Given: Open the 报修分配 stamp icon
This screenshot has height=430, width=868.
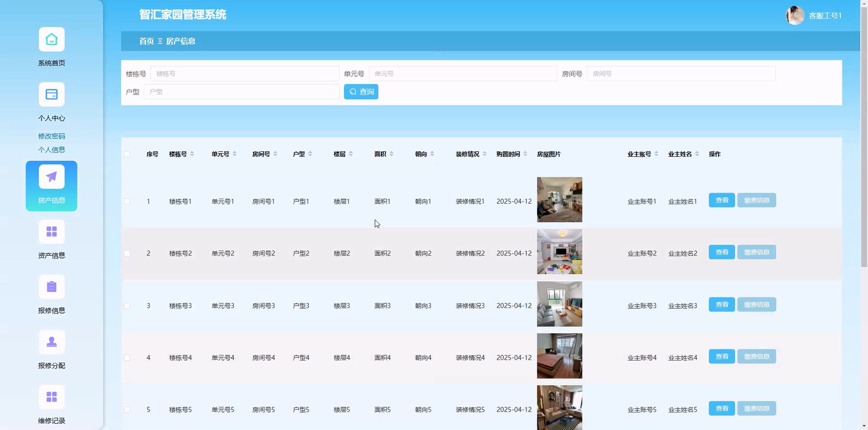Looking at the screenshot, I should 51,342.
